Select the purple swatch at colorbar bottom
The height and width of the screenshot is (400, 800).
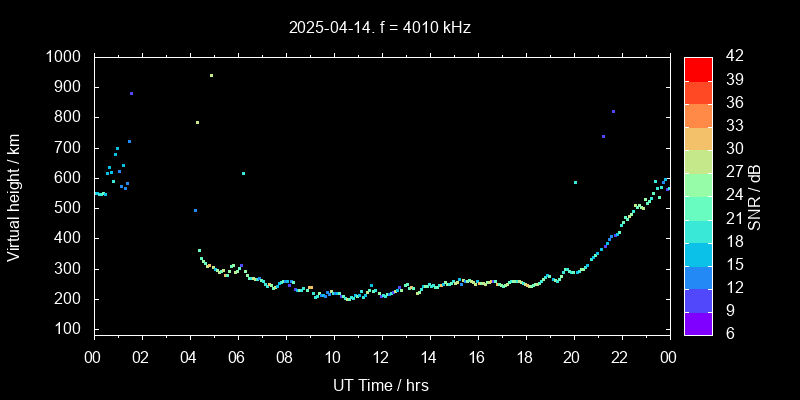(x=698, y=323)
